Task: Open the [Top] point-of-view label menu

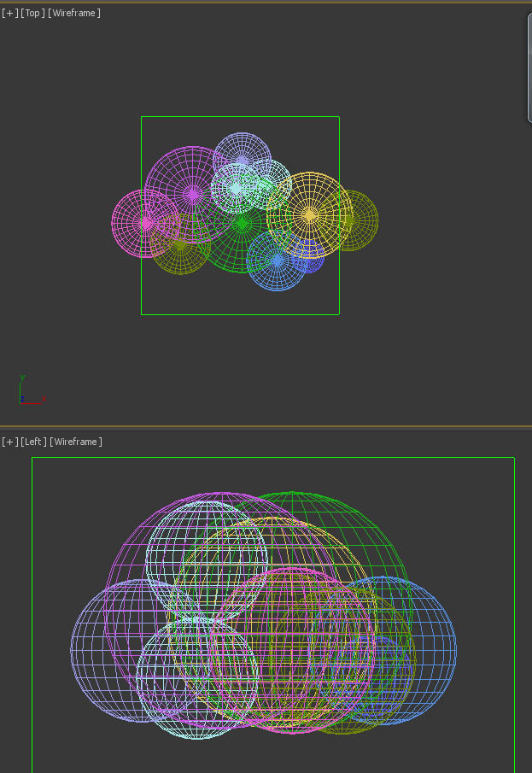Action: click(x=32, y=14)
